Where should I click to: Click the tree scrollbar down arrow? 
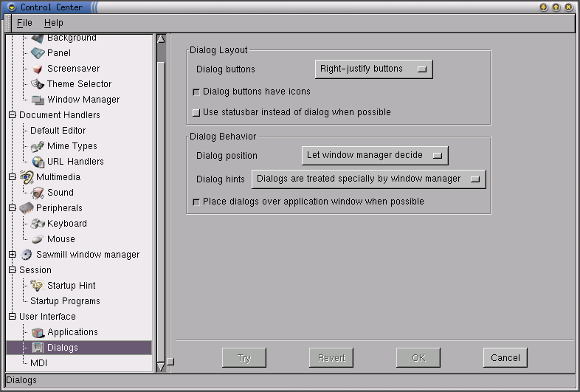click(161, 366)
